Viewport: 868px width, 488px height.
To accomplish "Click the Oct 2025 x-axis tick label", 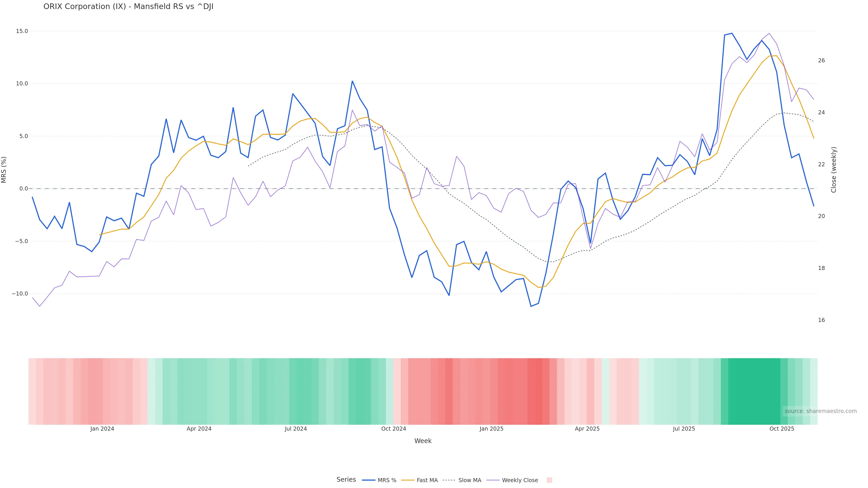I will click(782, 429).
